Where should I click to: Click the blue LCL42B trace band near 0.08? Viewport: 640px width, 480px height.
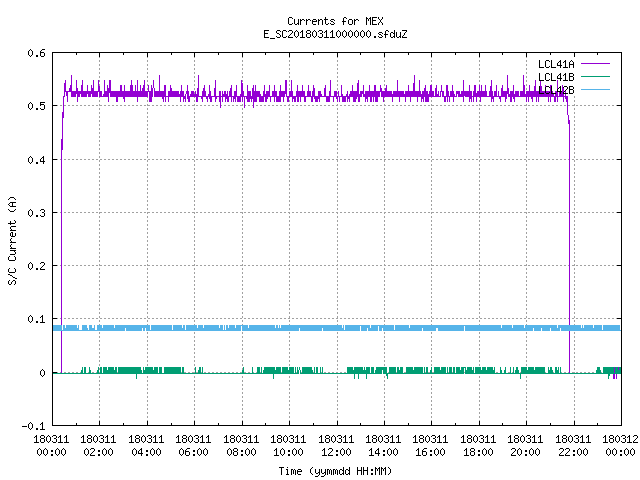[337, 328]
